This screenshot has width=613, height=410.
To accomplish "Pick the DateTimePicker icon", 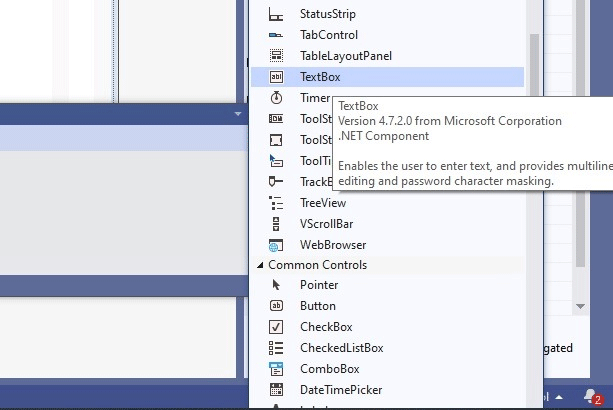I will (277, 390).
